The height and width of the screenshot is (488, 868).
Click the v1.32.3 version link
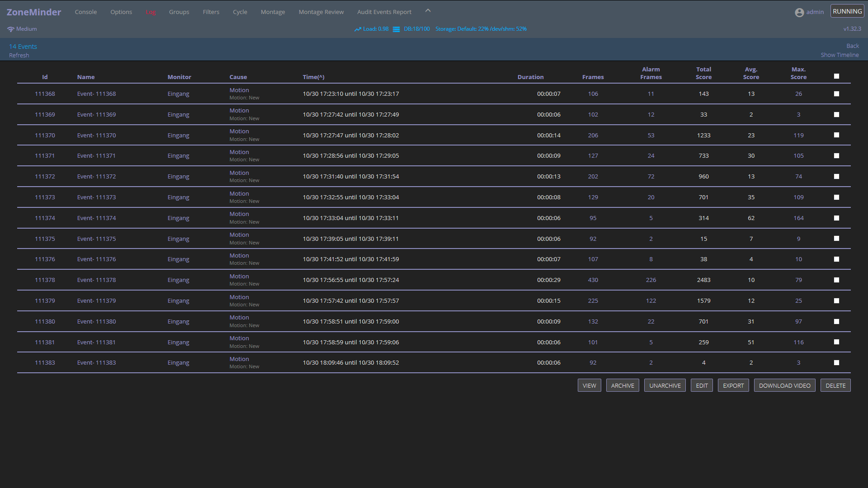[852, 29]
